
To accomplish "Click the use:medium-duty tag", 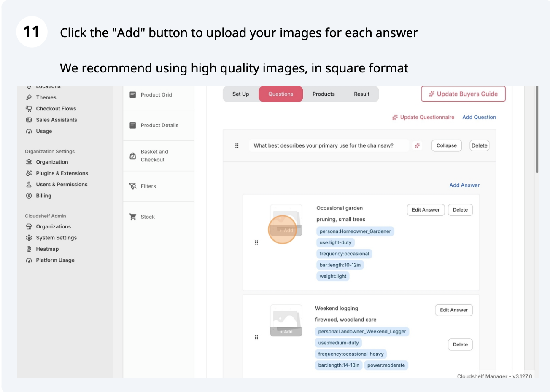I will pyautogui.click(x=338, y=343).
